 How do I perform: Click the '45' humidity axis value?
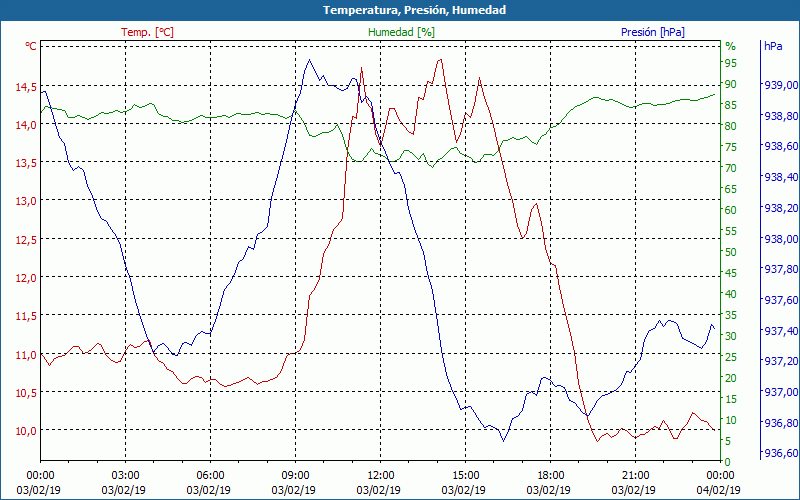click(x=731, y=273)
